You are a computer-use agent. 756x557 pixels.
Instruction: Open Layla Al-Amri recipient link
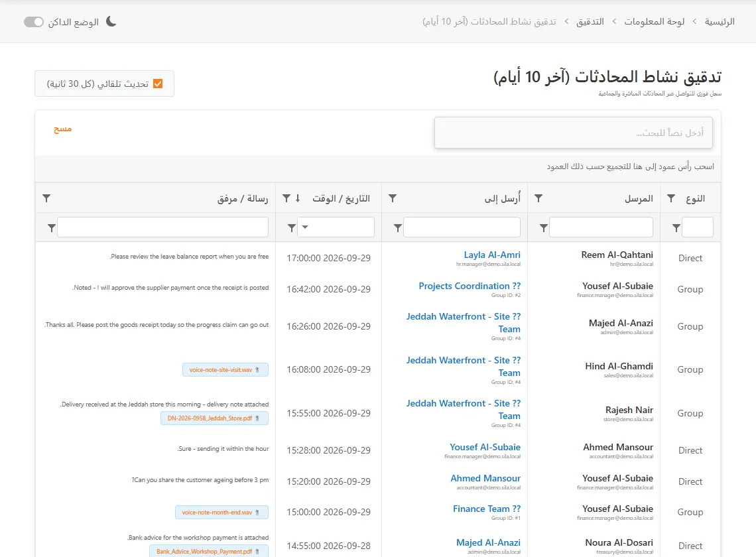492,255
